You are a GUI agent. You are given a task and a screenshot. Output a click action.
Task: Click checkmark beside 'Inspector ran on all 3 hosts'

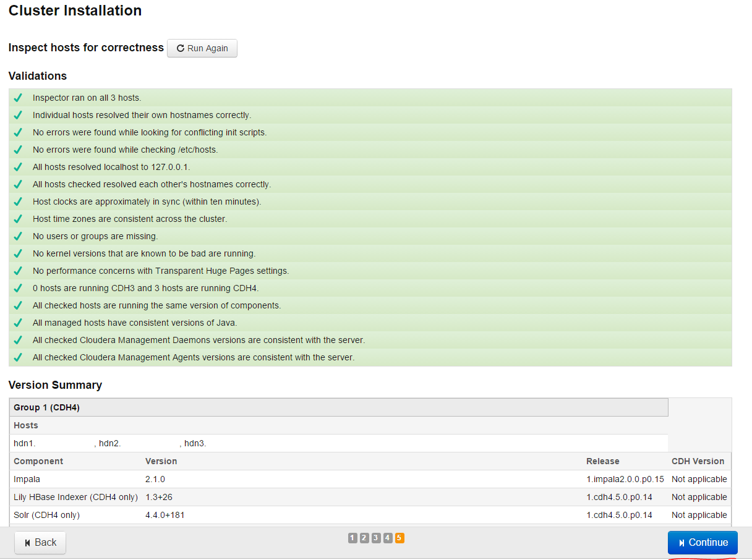coord(18,98)
